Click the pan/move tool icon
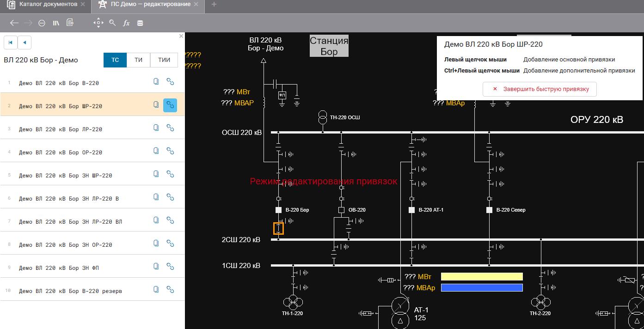This screenshot has height=329, width=644. [98, 23]
